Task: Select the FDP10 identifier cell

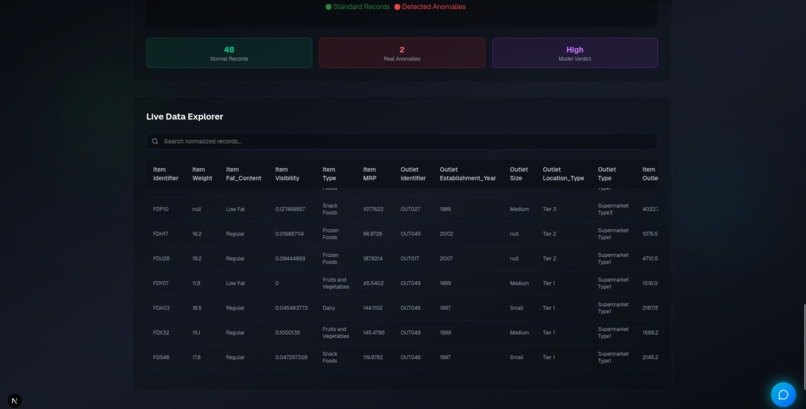Action: [161, 209]
